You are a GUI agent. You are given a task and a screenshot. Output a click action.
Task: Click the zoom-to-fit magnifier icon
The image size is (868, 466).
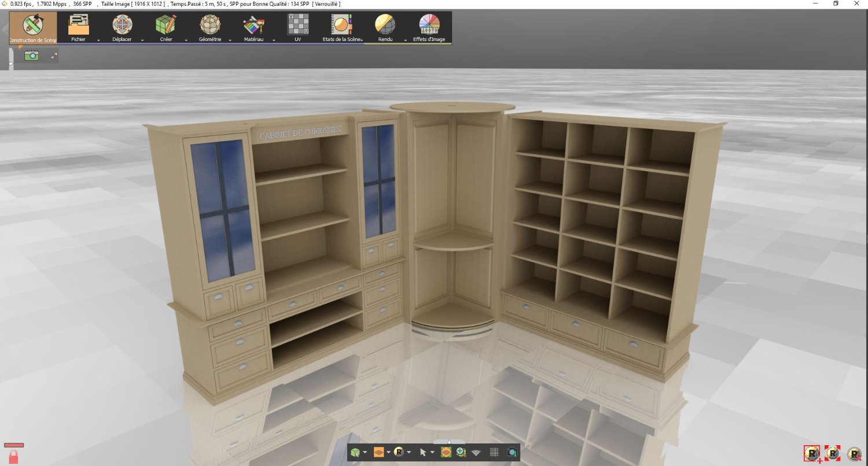pyautogui.click(x=461, y=452)
